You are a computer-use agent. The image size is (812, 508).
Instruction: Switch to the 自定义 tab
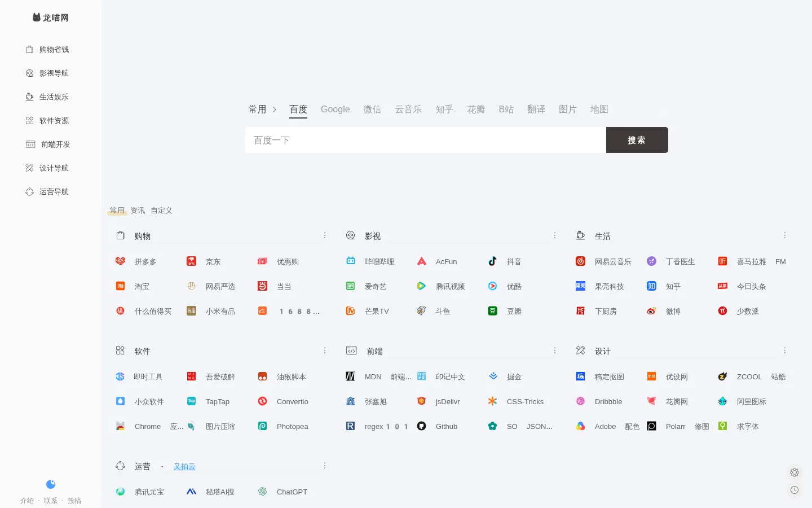point(161,211)
